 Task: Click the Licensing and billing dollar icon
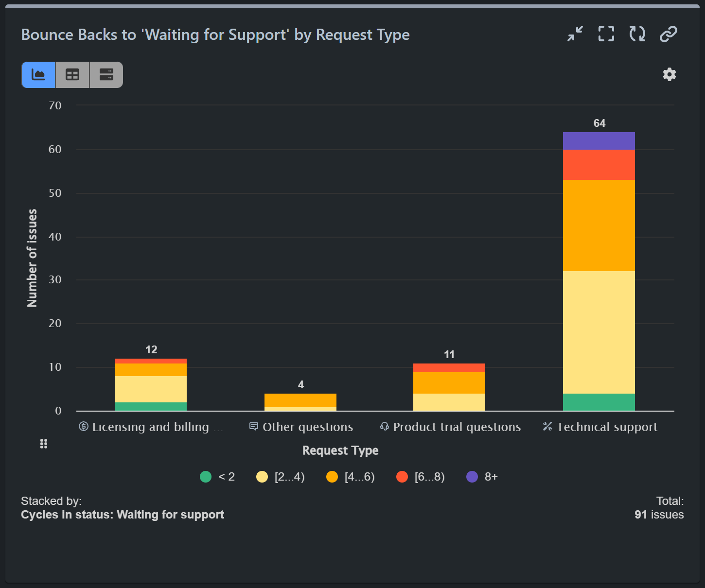coord(83,427)
